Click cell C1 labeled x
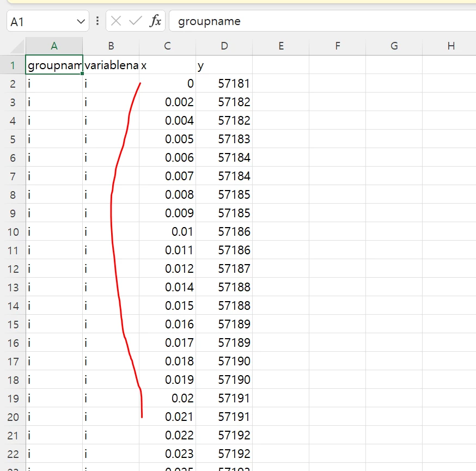Viewport: 476px width, 471px height. (167, 65)
